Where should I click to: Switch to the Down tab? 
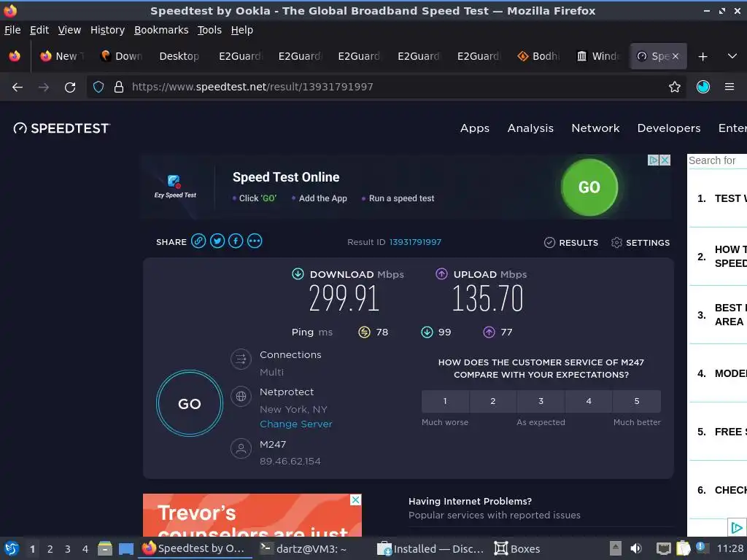tap(122, 56)
